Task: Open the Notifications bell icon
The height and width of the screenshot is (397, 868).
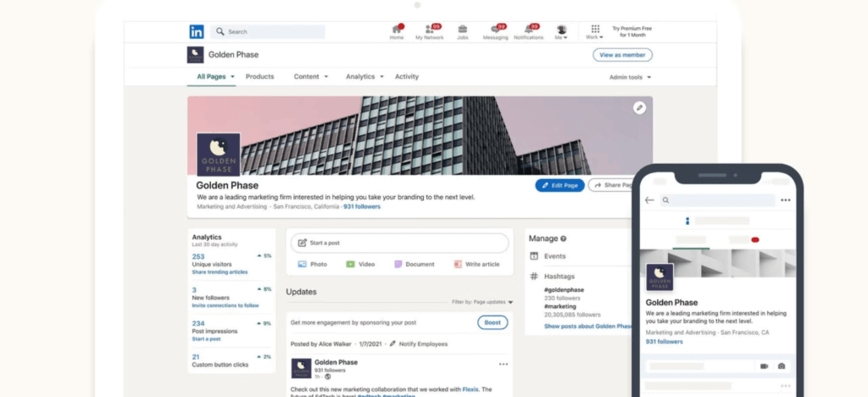Action: (x=529, y=31)
